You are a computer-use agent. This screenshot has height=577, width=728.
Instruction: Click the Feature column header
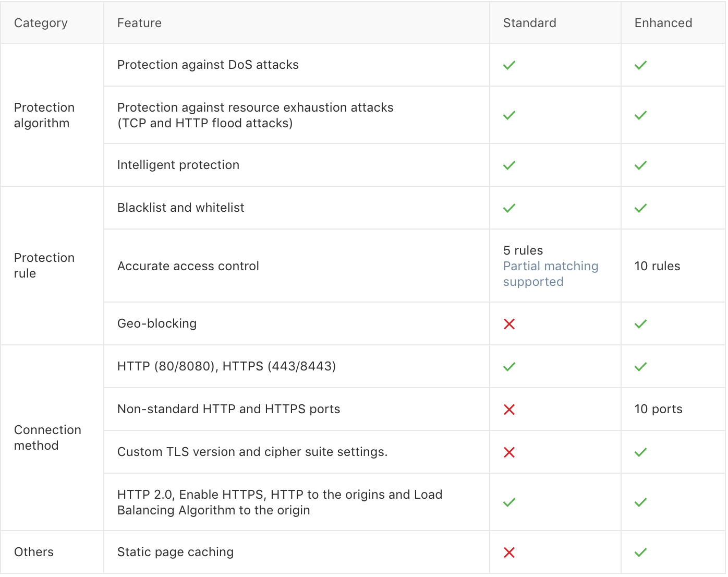click(x=139, y=23)
